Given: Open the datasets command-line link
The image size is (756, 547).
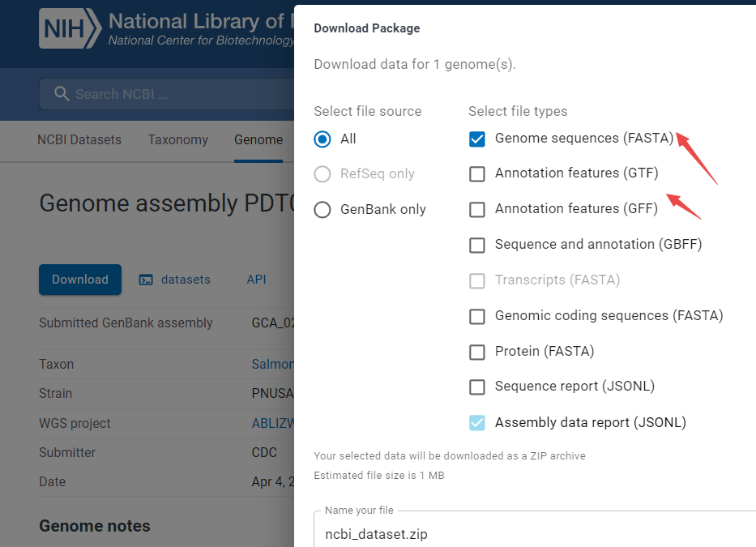Looking at the screenshot, I should point(186,280).
